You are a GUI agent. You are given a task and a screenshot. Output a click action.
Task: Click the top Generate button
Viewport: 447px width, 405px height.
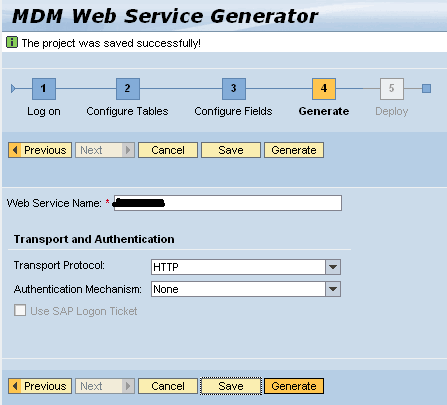coord(294,150)
